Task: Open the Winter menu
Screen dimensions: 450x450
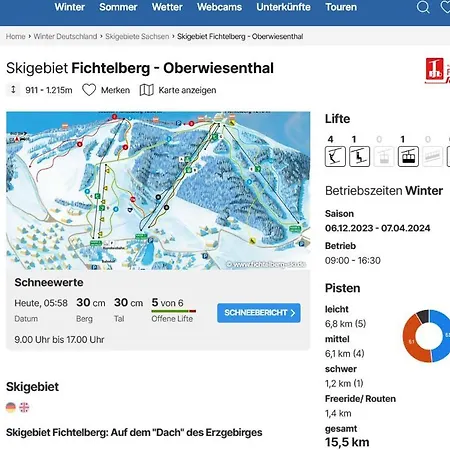Action: click(70, 7)
